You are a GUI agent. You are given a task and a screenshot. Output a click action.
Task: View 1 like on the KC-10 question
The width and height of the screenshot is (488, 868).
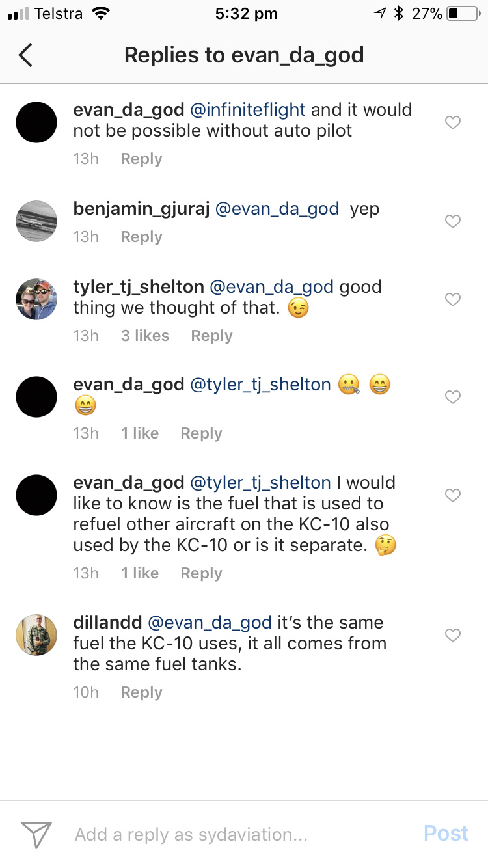click(139, 573)
